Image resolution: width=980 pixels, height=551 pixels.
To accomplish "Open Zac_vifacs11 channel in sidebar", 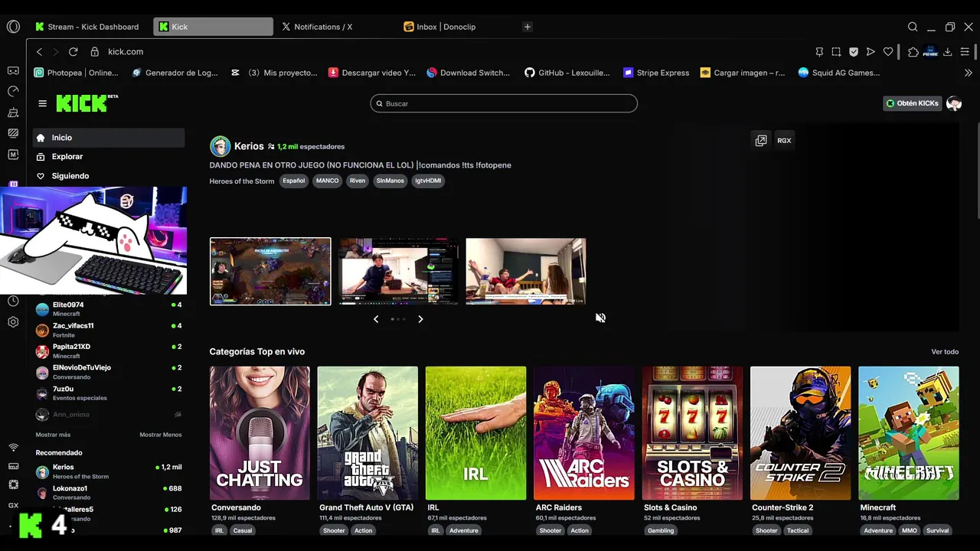I will 108,330.
